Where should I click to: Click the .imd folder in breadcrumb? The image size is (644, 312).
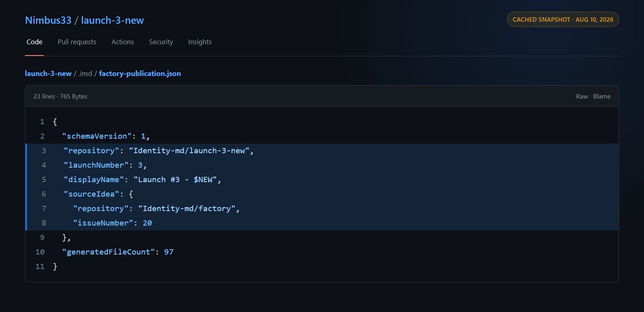coord(85,73)
